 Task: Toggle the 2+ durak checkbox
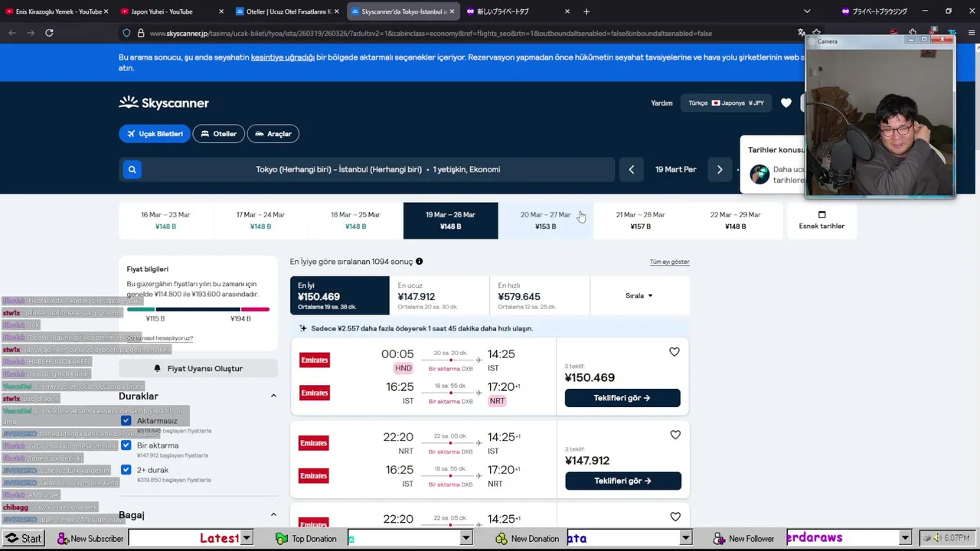point(126,470)
